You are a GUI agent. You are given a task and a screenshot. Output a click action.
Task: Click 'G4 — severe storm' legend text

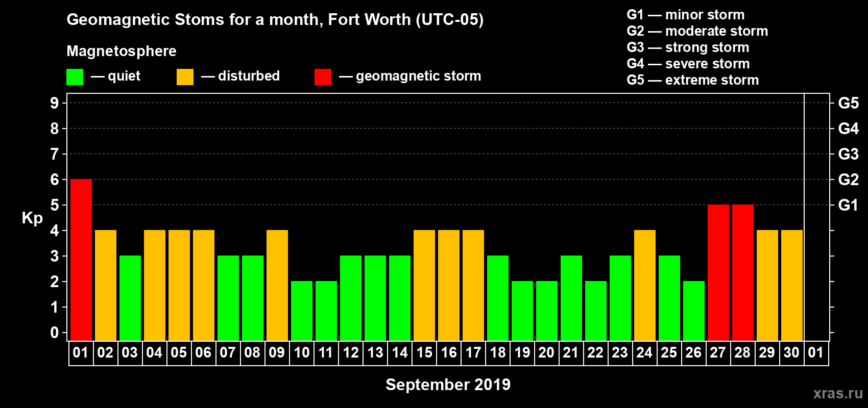tap(688, 64)
